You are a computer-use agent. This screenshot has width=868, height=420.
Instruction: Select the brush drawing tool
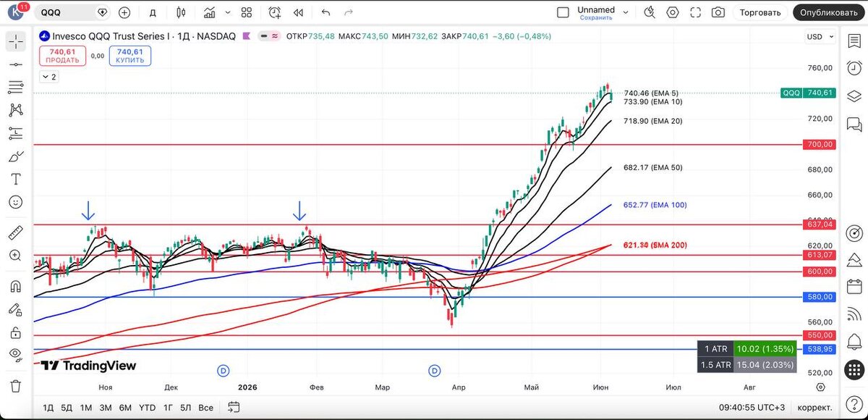pyautogui.click(x=16, y=156)
